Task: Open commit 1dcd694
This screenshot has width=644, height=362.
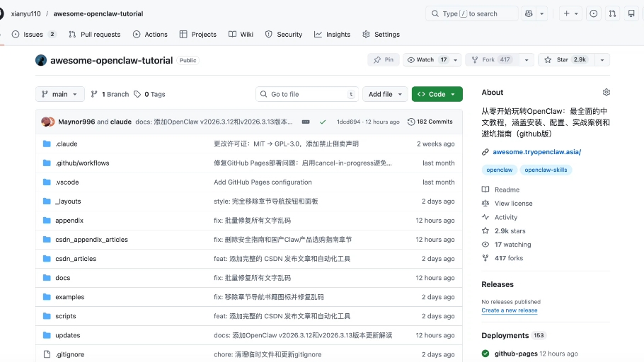Action: pos(348,122)
